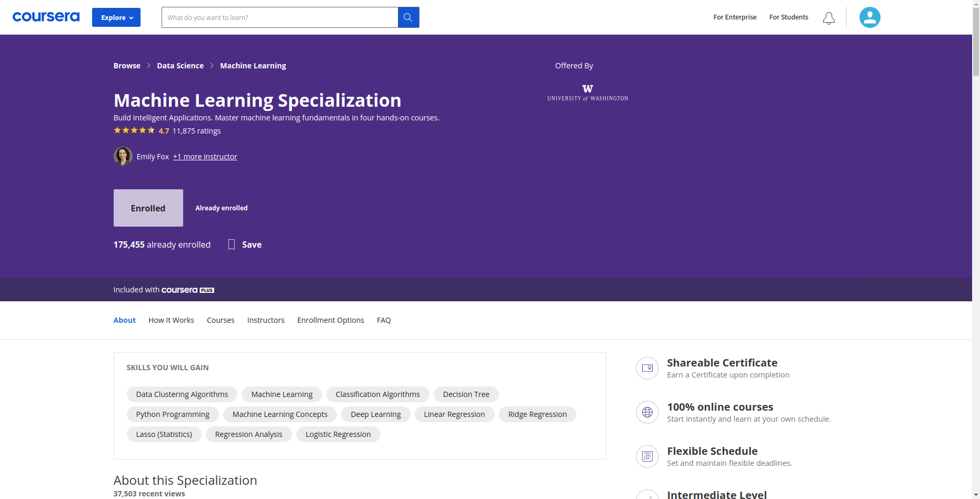Go to Data Science breadcrumb

coord(180,66)
